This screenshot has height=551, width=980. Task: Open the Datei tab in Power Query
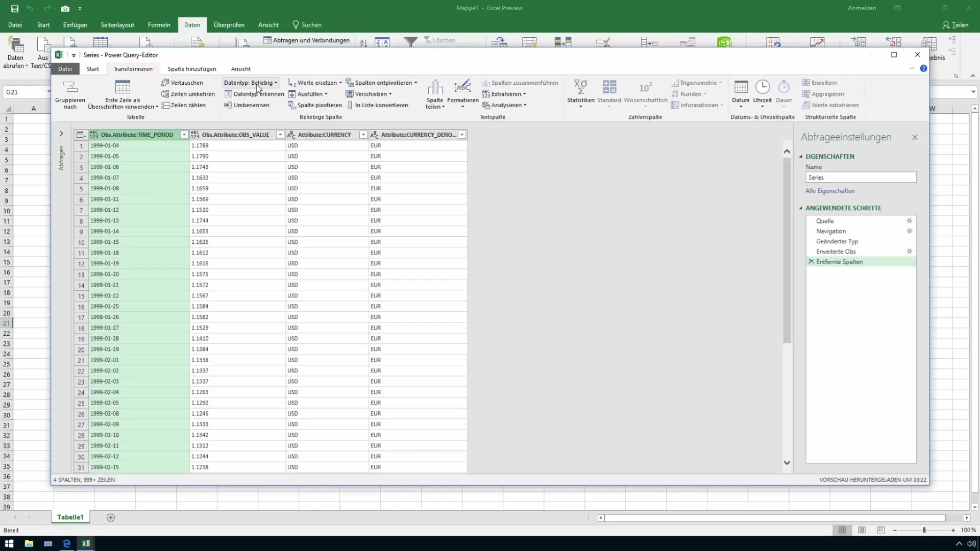click(x=65, y=69)
